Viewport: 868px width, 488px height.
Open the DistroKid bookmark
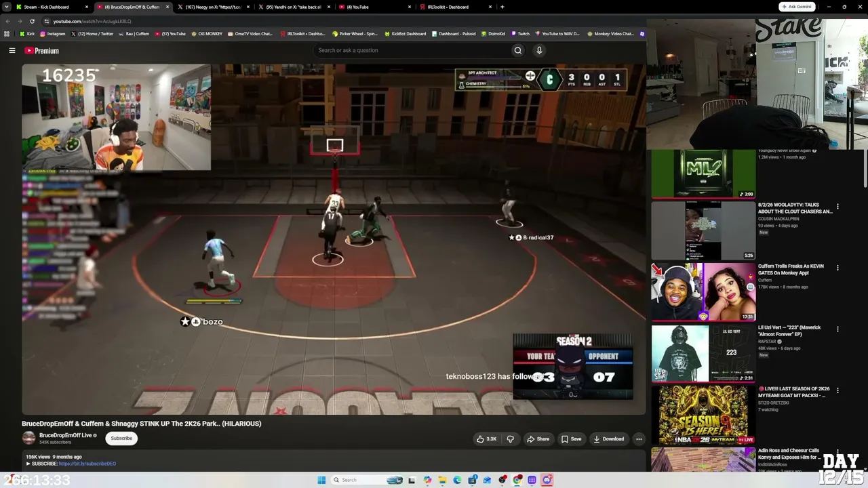coord(492,34)
